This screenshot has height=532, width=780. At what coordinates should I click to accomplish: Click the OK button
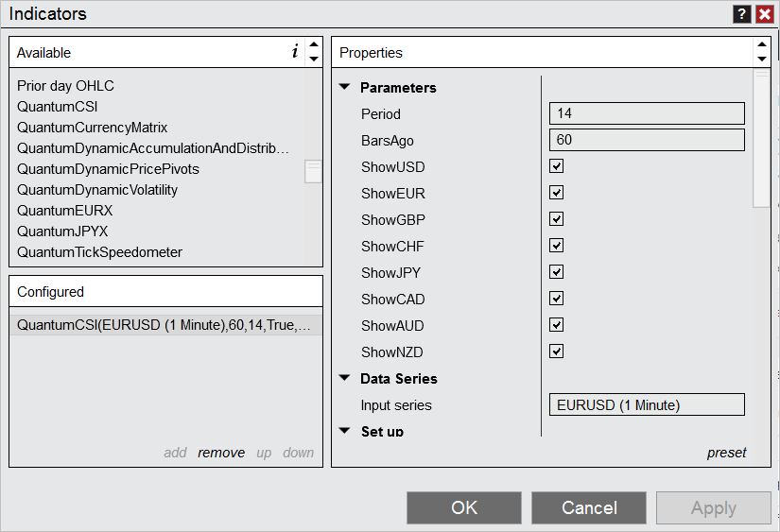[464, 507]
